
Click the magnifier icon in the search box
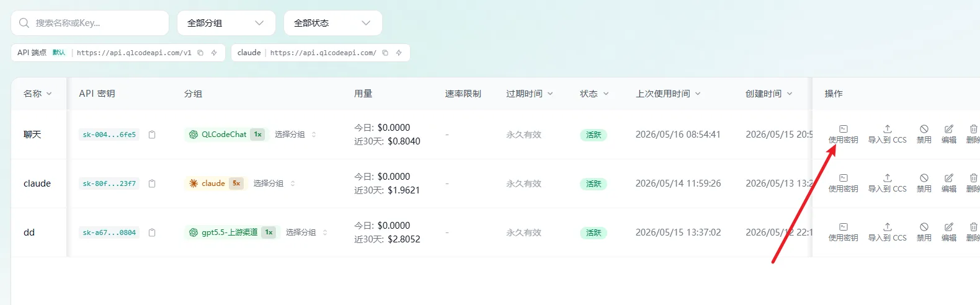[x=24, y=23]
